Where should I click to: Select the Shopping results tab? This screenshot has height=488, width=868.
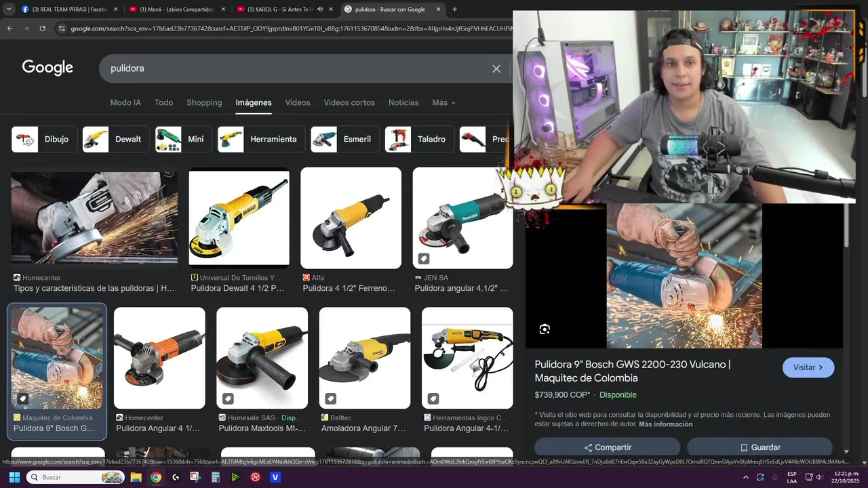click(204, 102)
